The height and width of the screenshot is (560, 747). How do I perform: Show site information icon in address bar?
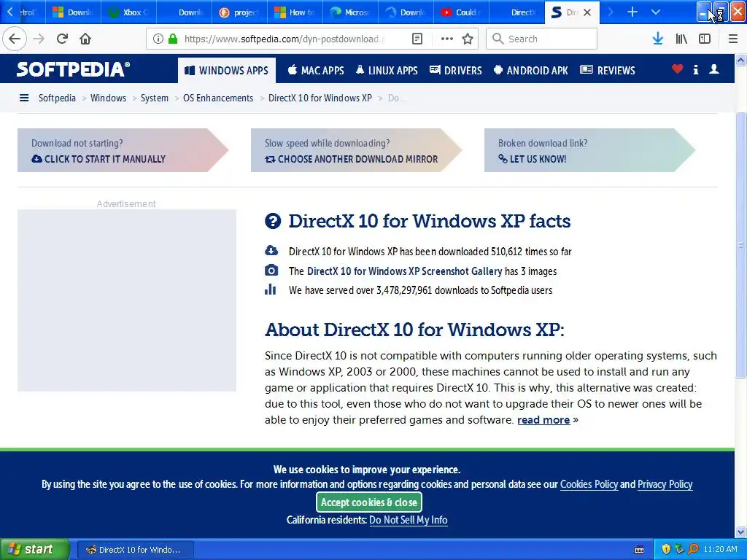(158, 39)
